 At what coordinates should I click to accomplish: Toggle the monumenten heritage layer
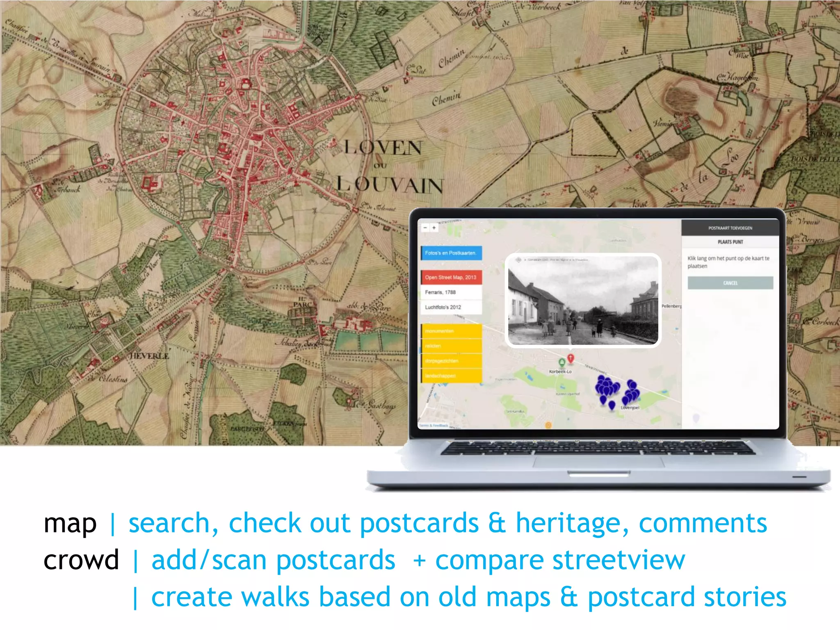[452, 331]
